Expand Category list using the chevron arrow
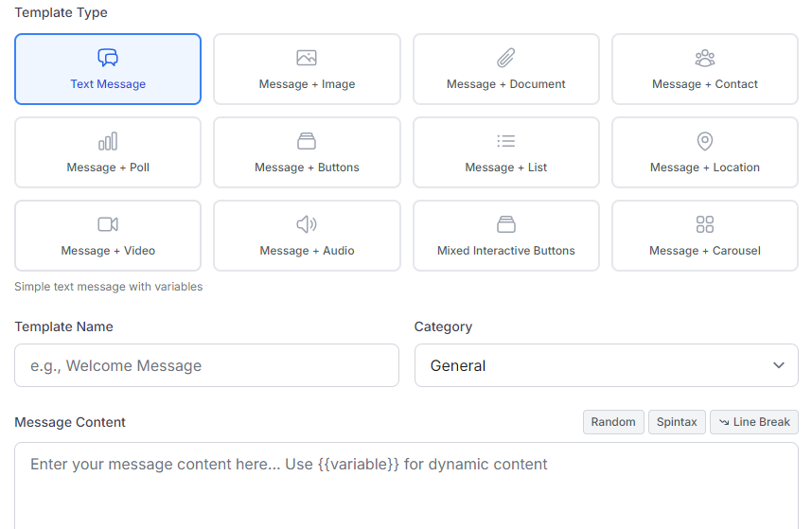Screen dimensions: 812x529 tap(779, 365)
